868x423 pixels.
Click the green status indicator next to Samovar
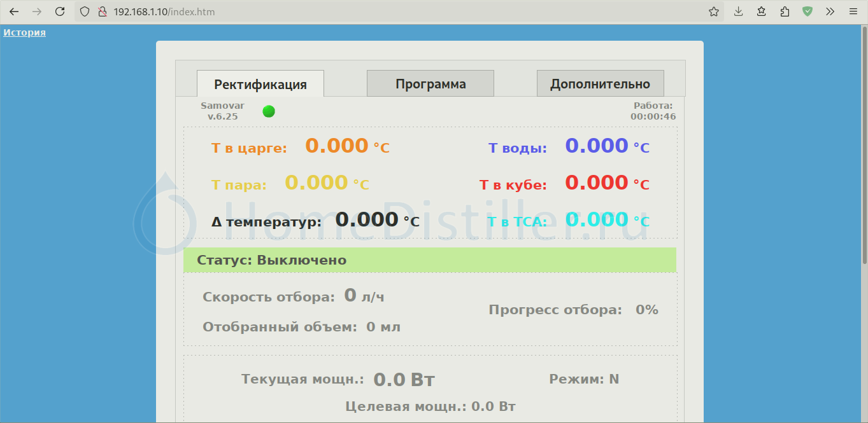(269, 111)
